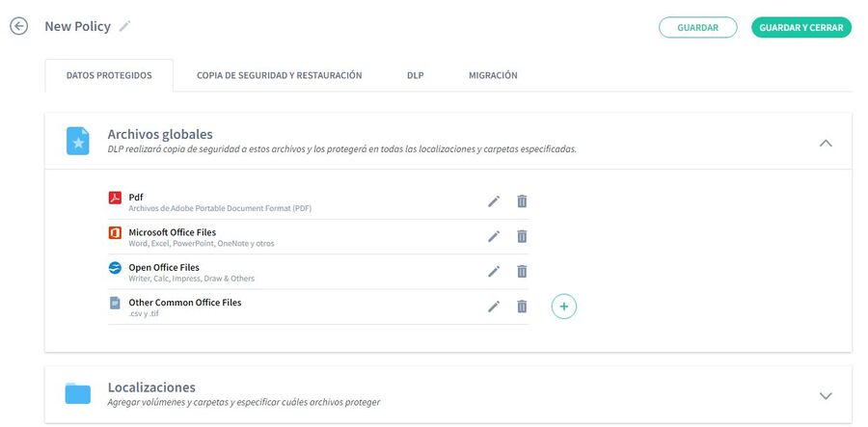Rename policy with pencil icon beside New Policy
Viewport: 868px width, 427px height.
(125, 26)
